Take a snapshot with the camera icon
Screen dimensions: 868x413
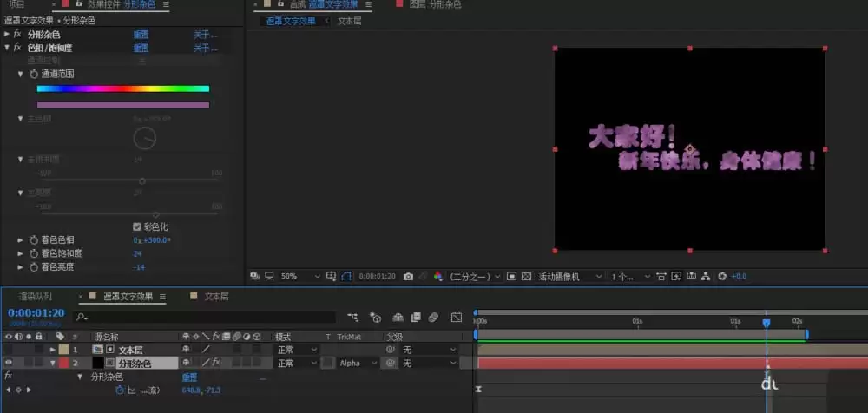[408, 276]
